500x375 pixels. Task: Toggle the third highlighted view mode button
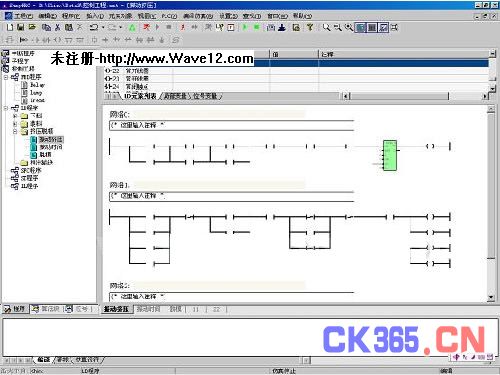point(383,27)
